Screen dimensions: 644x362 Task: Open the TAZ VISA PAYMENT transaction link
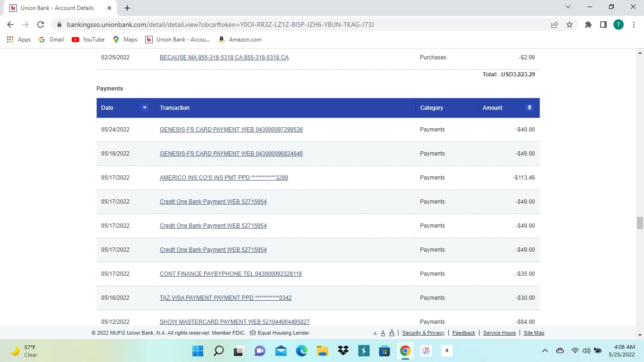226,298
